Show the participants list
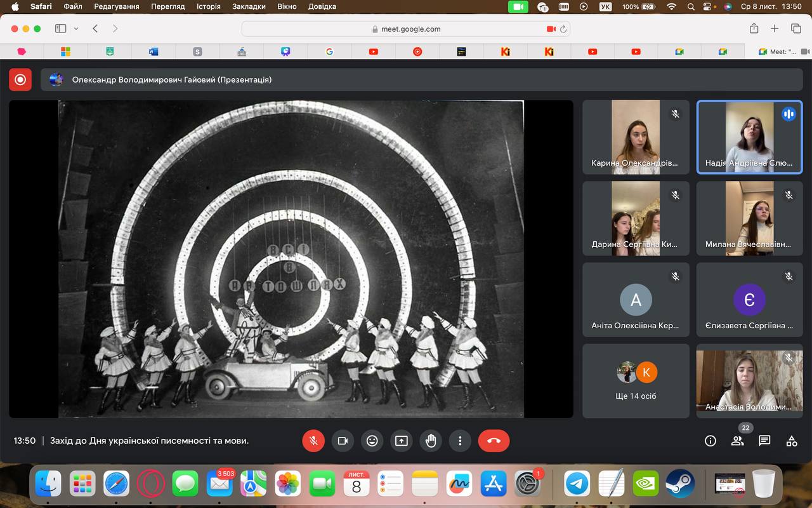The height and width of the screenshot is (508, 812). click(737, 441)
